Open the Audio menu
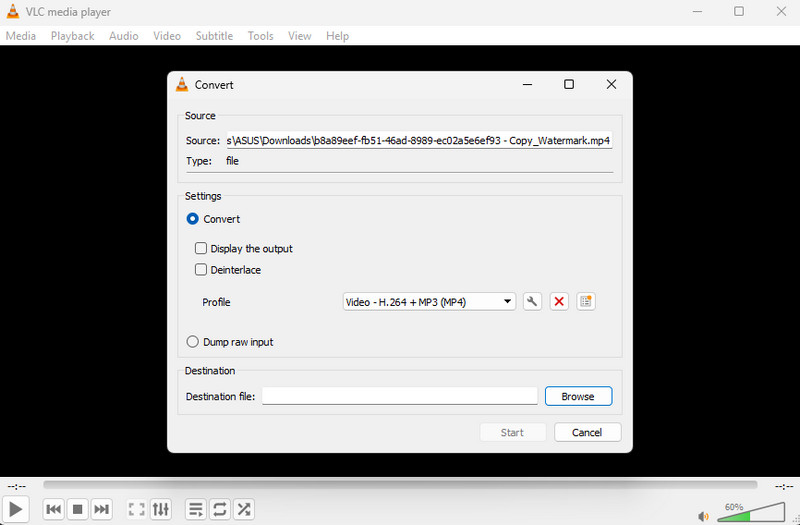This screenshot has width=800, height=525. pyautogui.click(x=123, y=36)
